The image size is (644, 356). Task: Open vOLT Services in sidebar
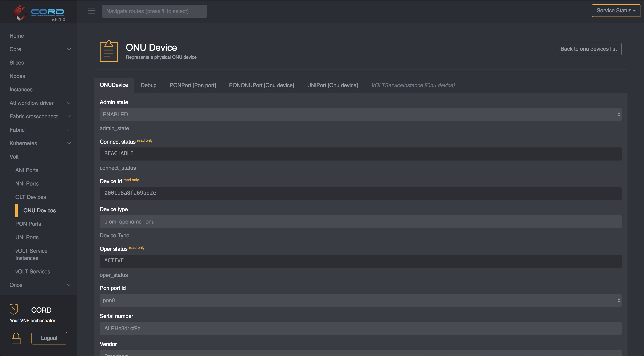click(x=33, y=272)
